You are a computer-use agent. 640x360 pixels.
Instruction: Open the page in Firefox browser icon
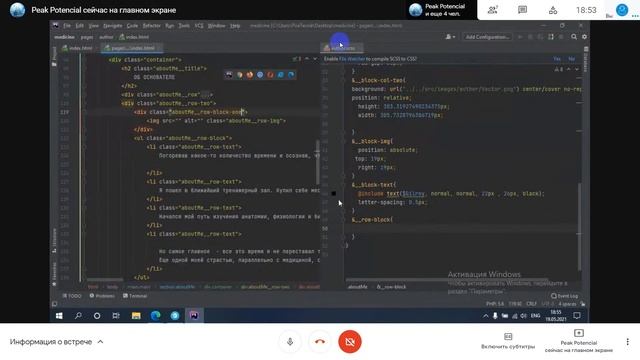250,75
